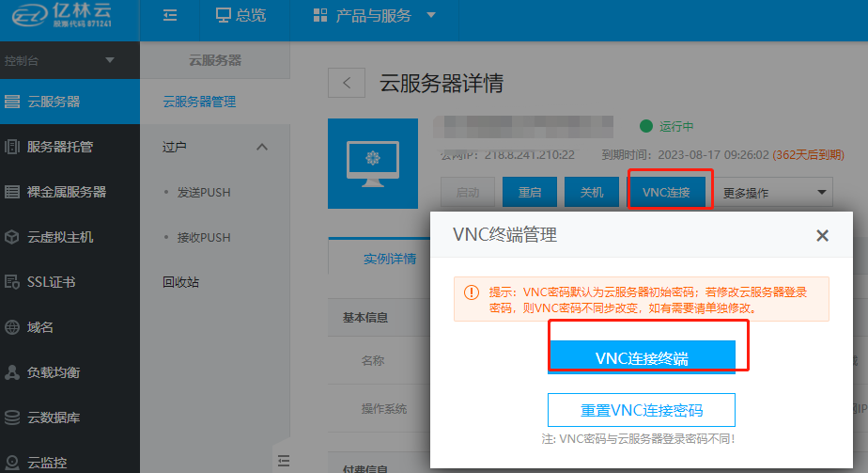Expand the 控制台 dropdown
The height and width of the screenshot is (473, 868).
(110, 61)
